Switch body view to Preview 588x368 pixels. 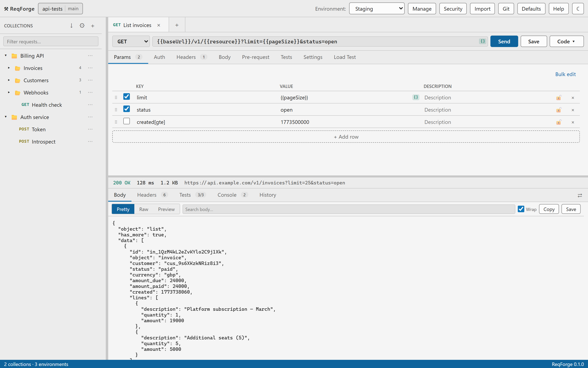click(166, 209)
